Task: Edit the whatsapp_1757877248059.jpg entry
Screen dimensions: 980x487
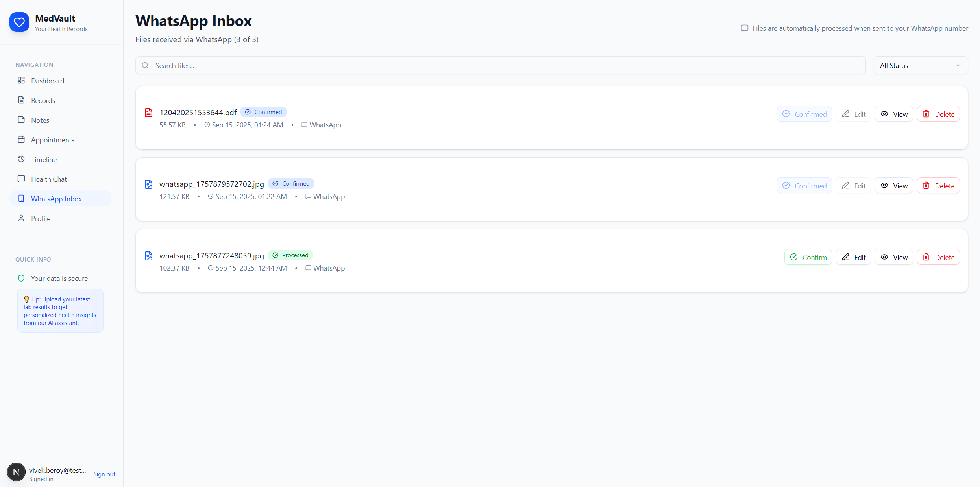Action: (853, 257)
